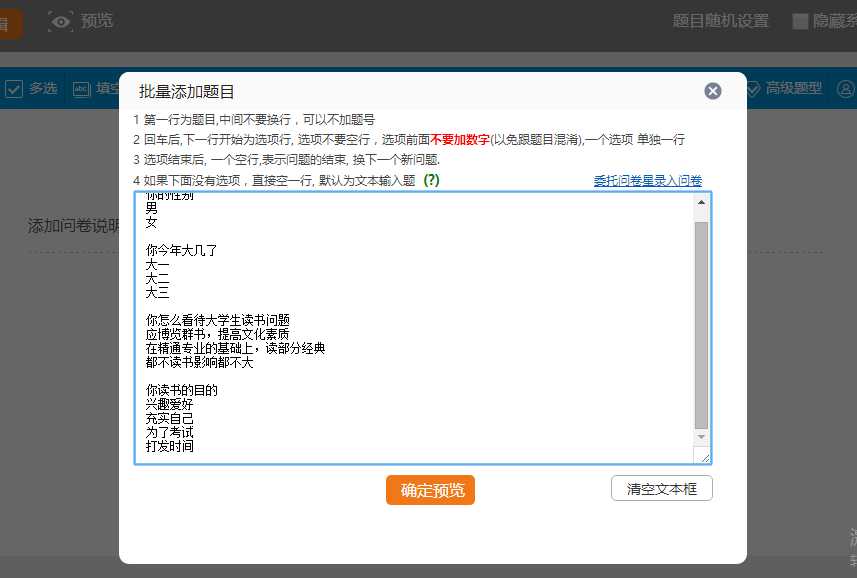857x578 pixels.
Task: Click the option line 大二
Action: (157, 279)
